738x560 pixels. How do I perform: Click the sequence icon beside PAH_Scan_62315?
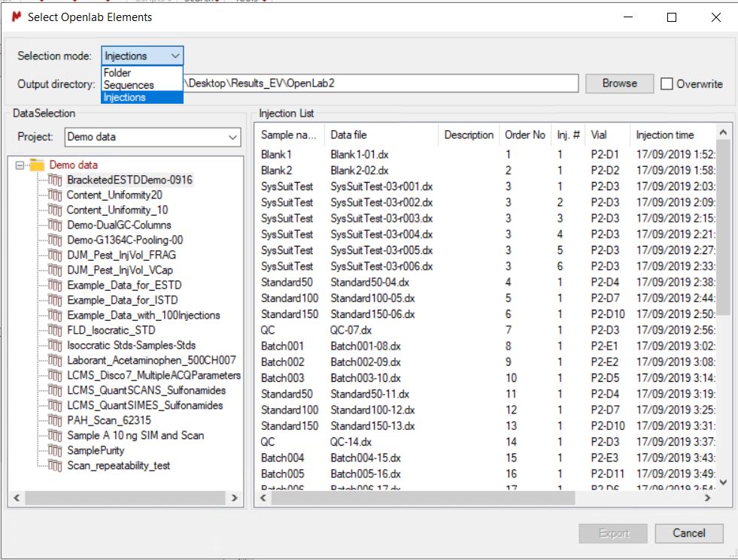pyautogui.click(x=55, y=421)
